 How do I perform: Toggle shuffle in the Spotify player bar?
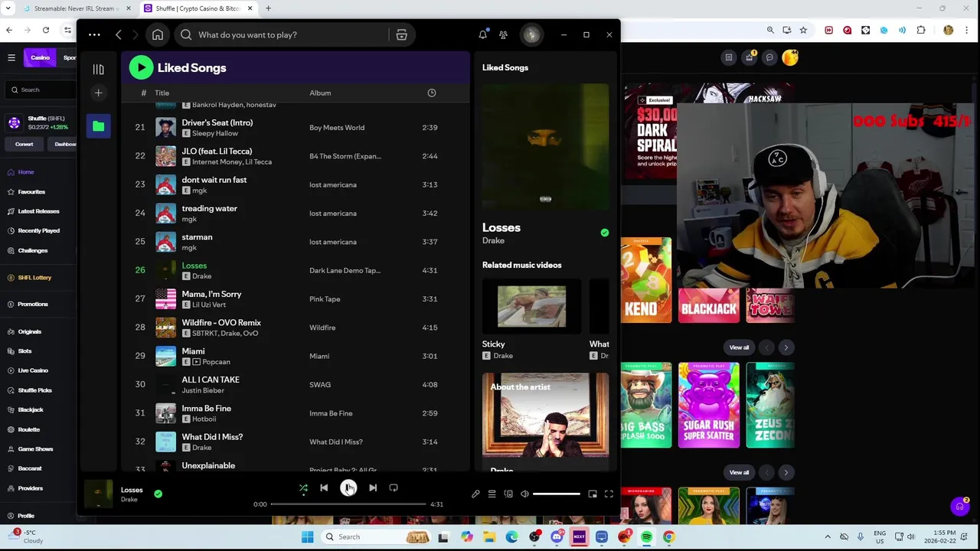303,487
